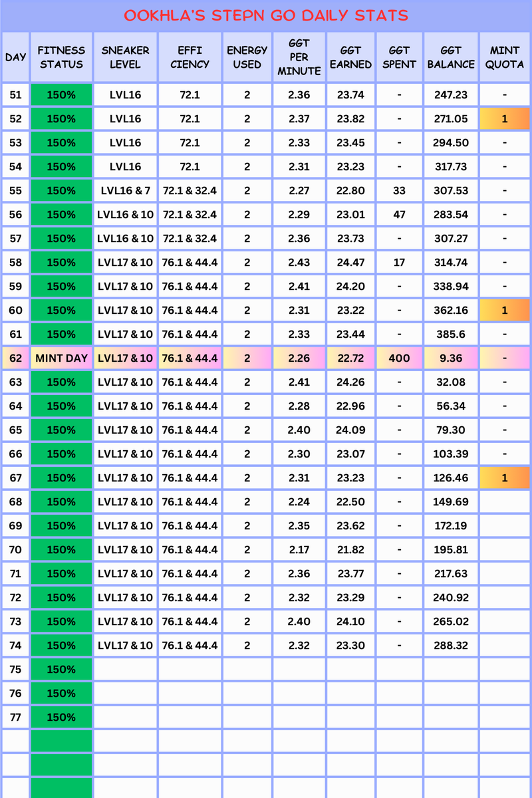Select the day 51 row number
This screenshot has height=798, width=532.
(x=15, y=95)
